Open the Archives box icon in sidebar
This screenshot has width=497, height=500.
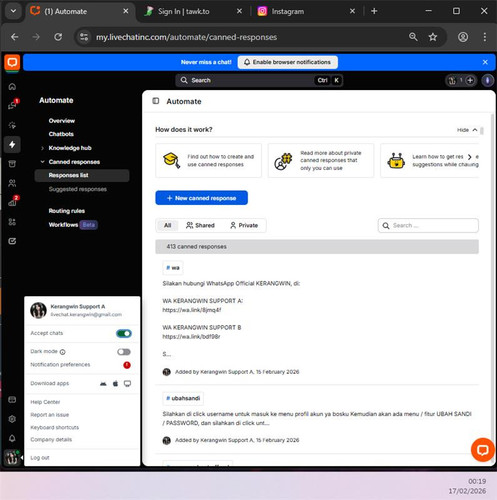(x=12, y=164)
